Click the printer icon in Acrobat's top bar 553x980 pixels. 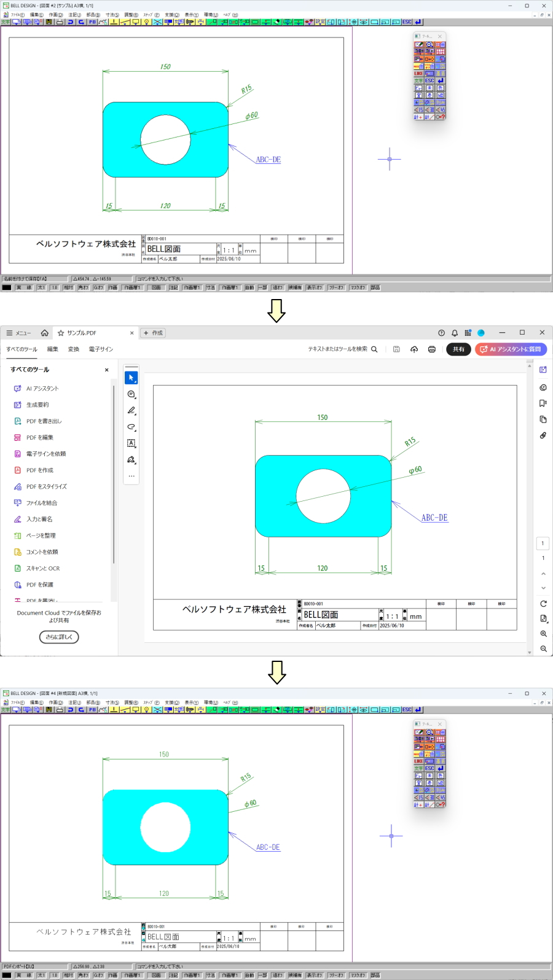click(x=432, y=349)
